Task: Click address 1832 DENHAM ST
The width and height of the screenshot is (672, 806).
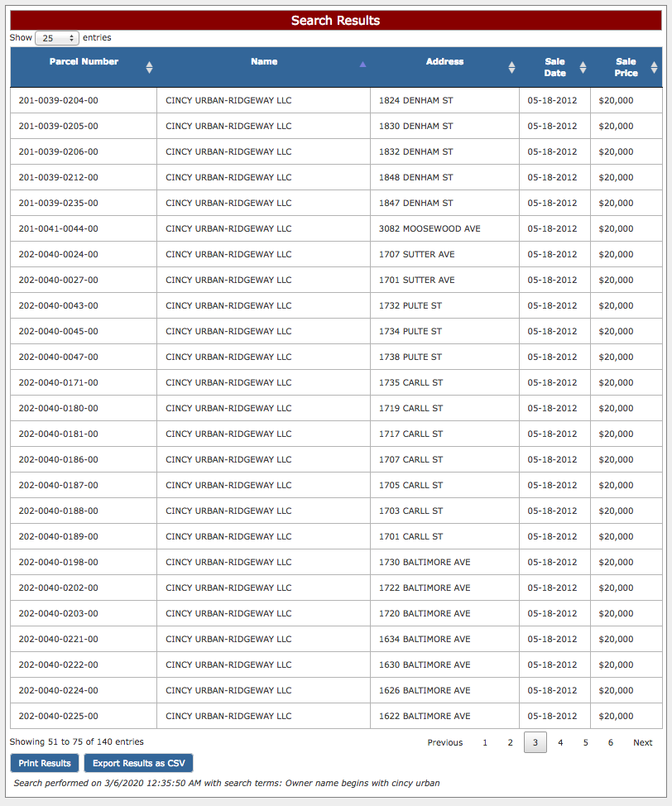Action: pyautogui.click(x=416, y=152)
